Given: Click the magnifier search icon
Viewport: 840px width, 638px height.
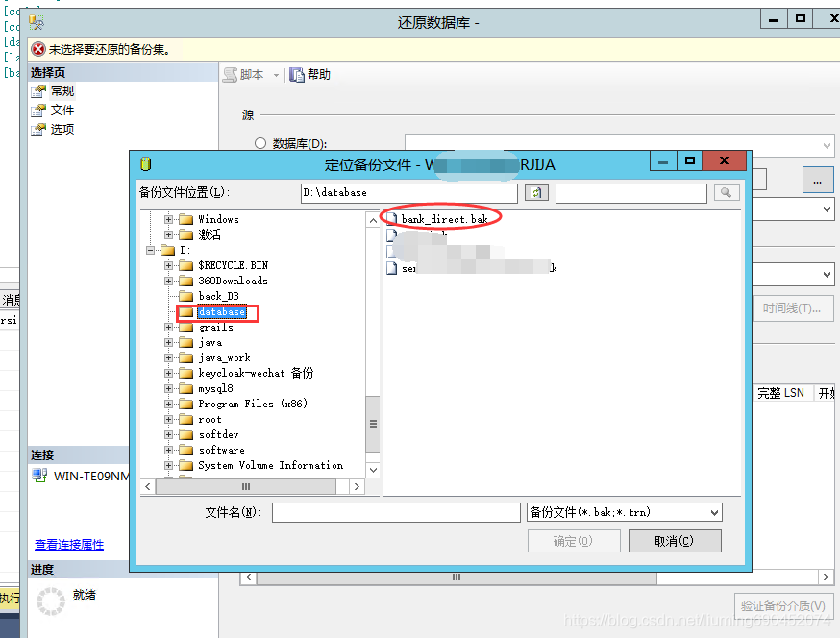Looking at the screenshot, I should [x=727, y=192].
